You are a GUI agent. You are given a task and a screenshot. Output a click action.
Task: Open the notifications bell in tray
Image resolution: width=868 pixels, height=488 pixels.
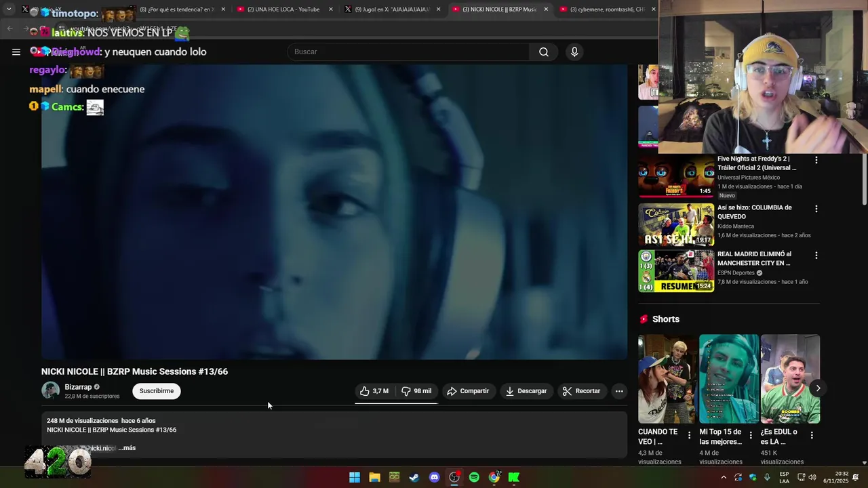856,478
